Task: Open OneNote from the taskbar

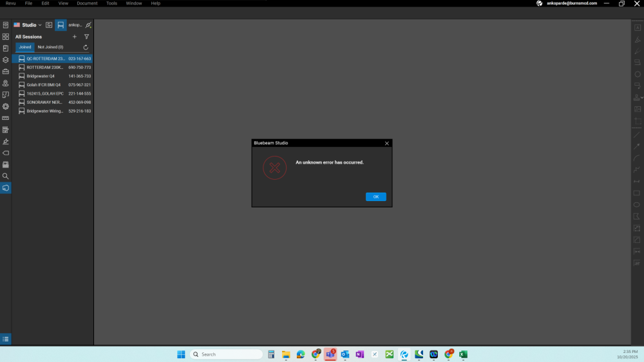Action: coord(360,354)
